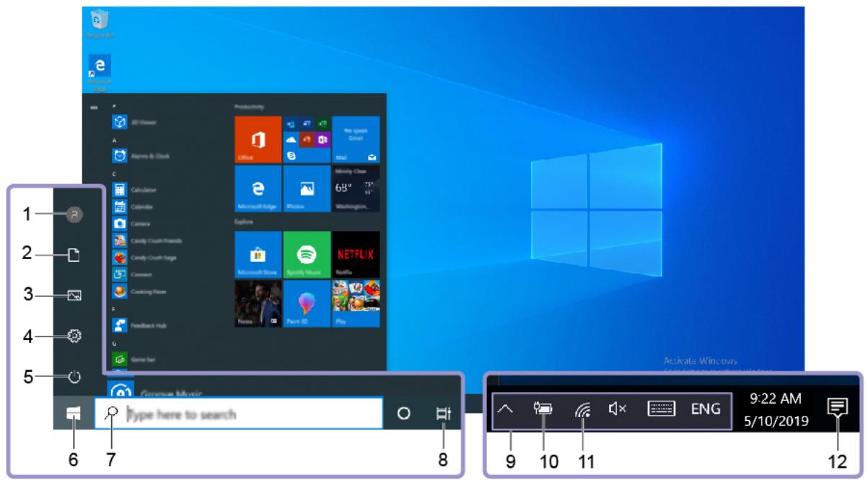This screenshot has width=868, height=480.
Task: Click the letter C header in app list
Action: coord(115,174)
